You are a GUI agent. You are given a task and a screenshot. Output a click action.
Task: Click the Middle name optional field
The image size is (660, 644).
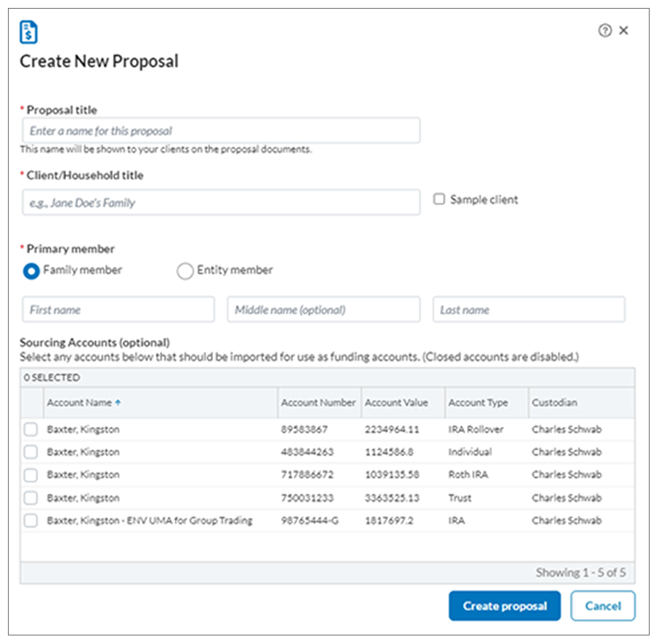(324, 310)
